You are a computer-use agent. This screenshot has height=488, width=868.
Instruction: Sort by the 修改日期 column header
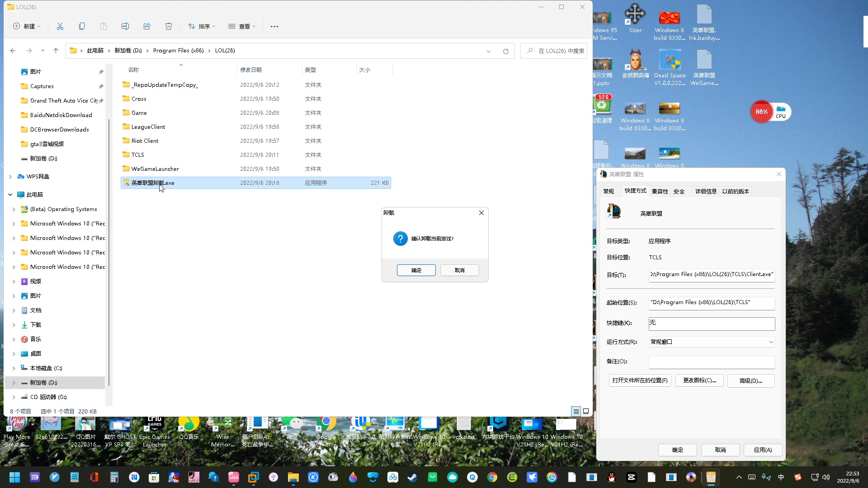pyautogui.click(x=269, y=70)
